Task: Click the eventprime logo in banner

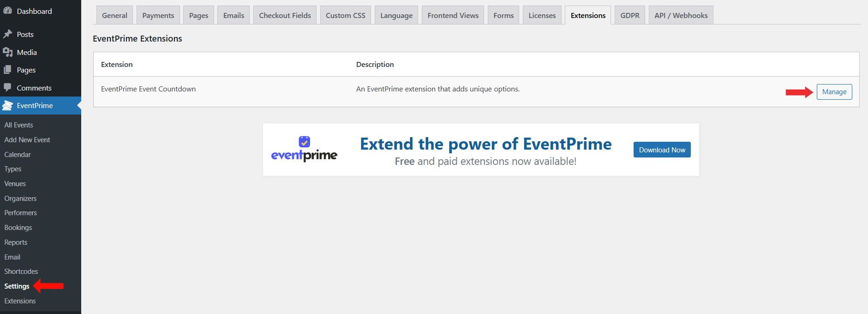Action: [304, 149]
